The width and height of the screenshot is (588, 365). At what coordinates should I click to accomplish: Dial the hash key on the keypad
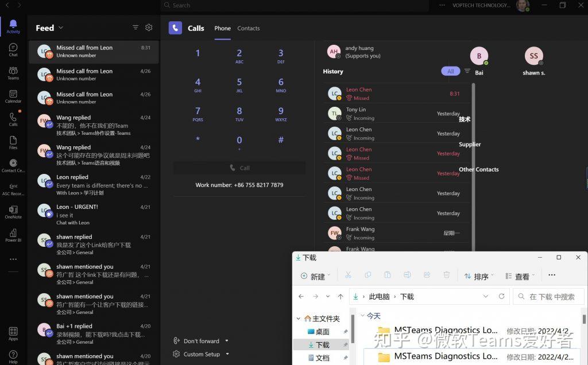281,140
